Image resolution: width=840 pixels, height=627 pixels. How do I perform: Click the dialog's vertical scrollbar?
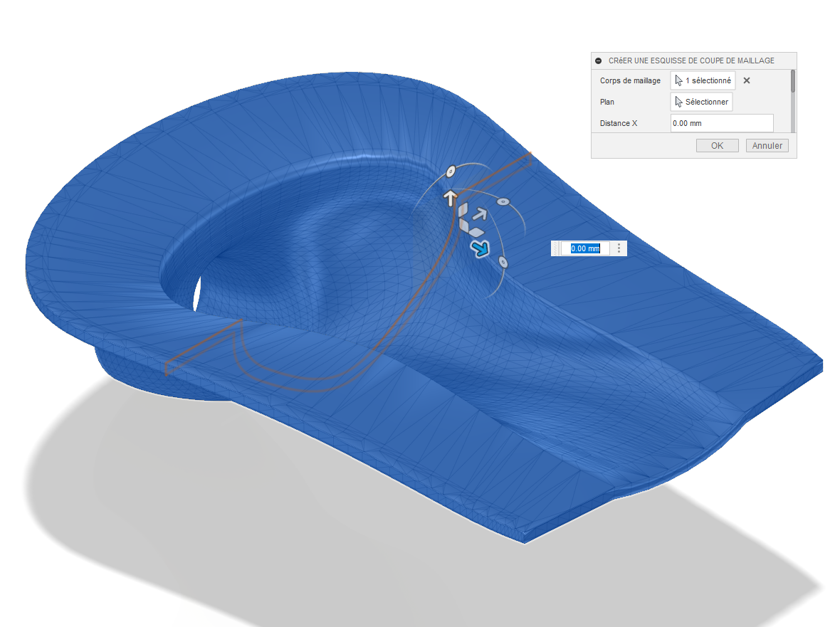[x=793, y=81]
